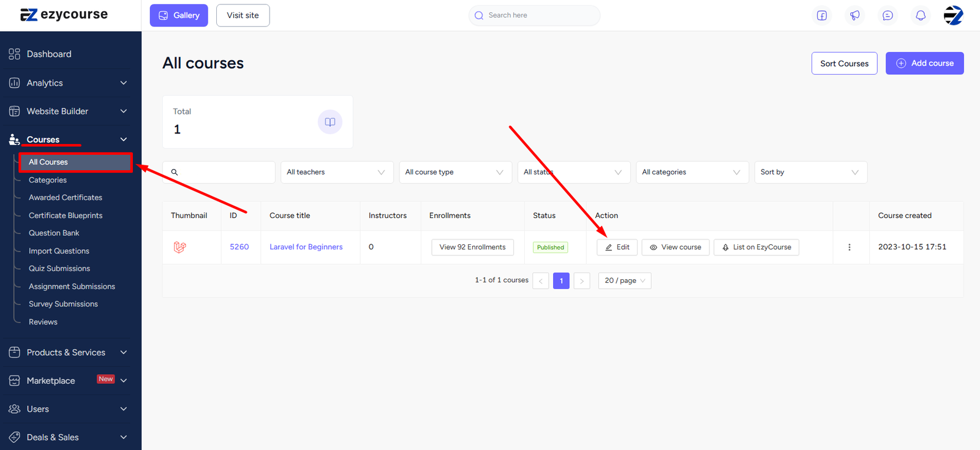Click the Add course button
Viewport: 980px width, 450px height.
tap(924, 63)
